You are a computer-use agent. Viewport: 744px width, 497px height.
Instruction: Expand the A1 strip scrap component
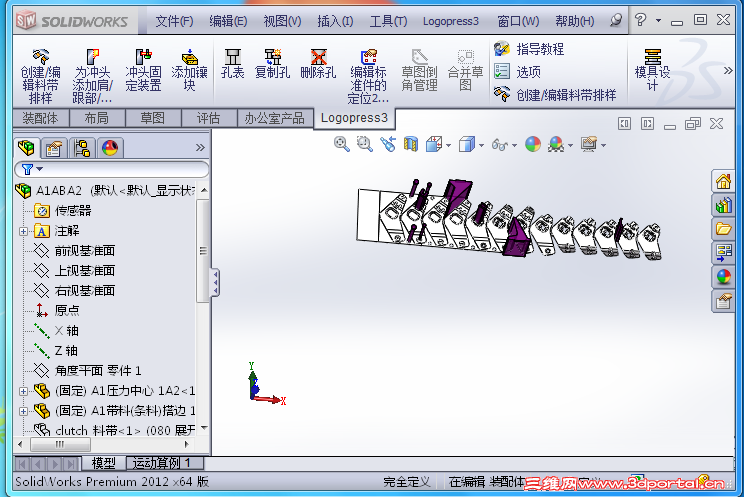pyautogui.click(x=23, y=411)
